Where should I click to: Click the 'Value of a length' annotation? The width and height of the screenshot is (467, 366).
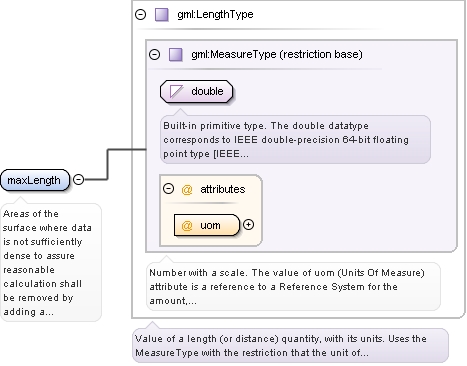pyautogui.click(x=291, y=346)
